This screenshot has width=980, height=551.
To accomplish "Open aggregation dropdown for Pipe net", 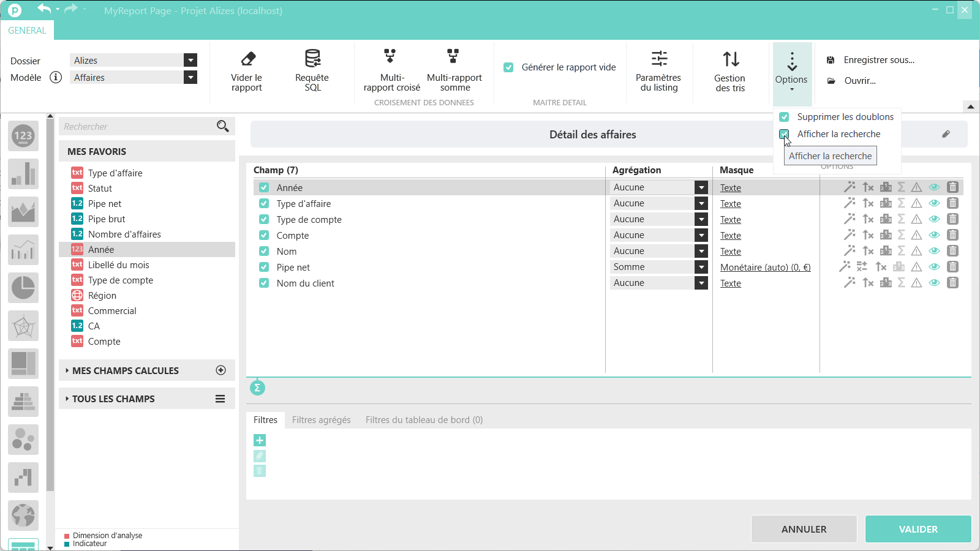I will 701,267.
